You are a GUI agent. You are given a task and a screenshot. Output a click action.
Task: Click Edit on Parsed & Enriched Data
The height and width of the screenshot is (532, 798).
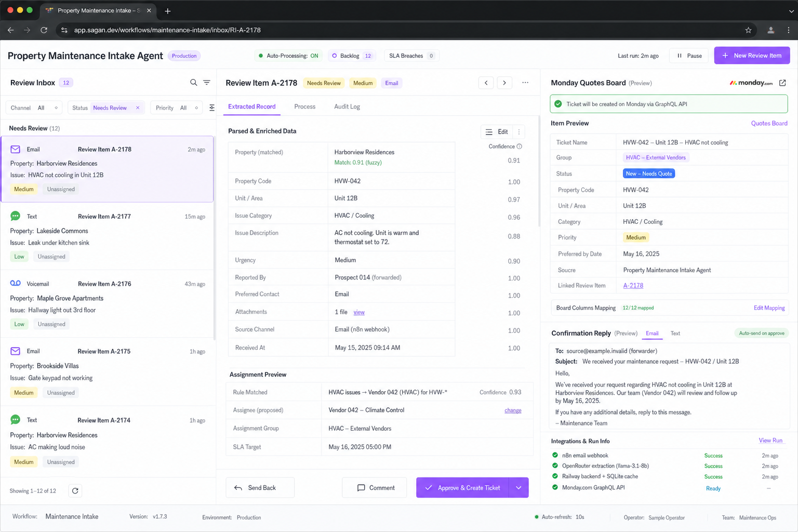tap(497, 132)
